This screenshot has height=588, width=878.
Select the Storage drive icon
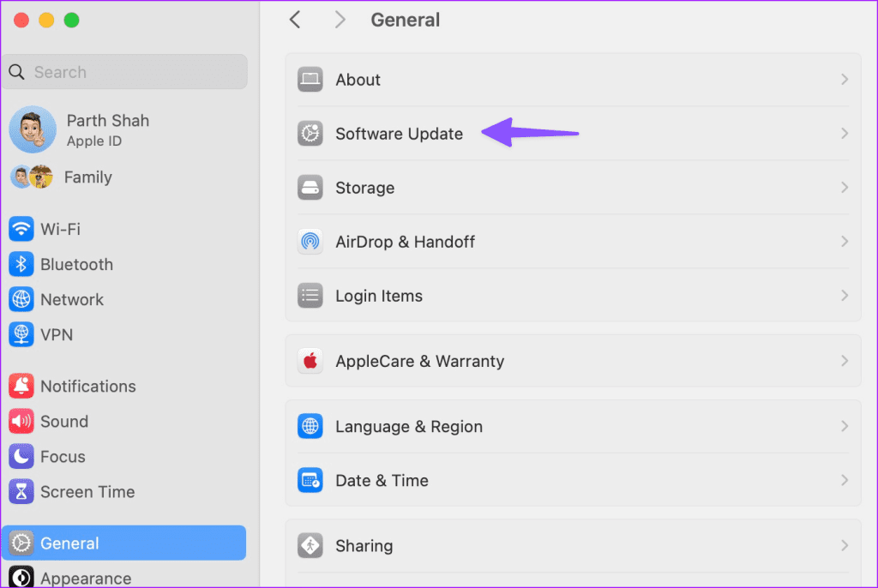[x=310, y=188]
